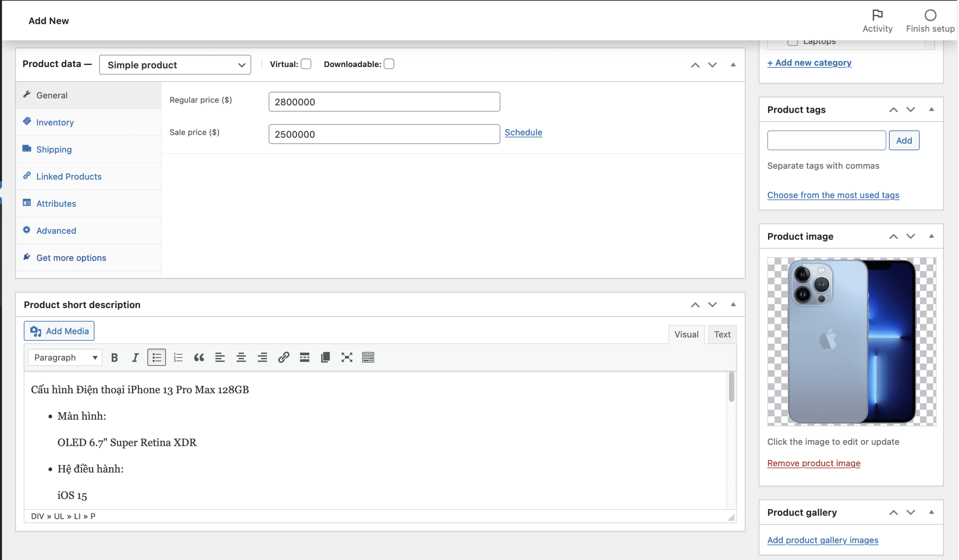Open the Paragraph format dropdown
This screenshot has height=560, width=959.
[65, 357]
